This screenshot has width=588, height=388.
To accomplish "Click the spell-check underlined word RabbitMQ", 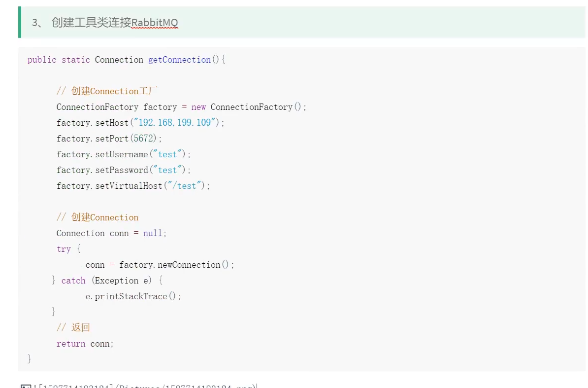I will pos(155,23).
